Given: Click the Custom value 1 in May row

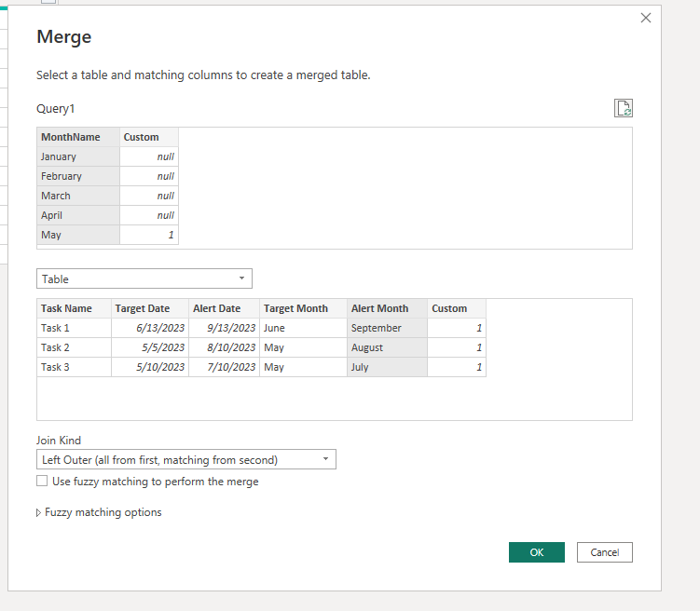Looking at the screenshot, I should point(149,235).
